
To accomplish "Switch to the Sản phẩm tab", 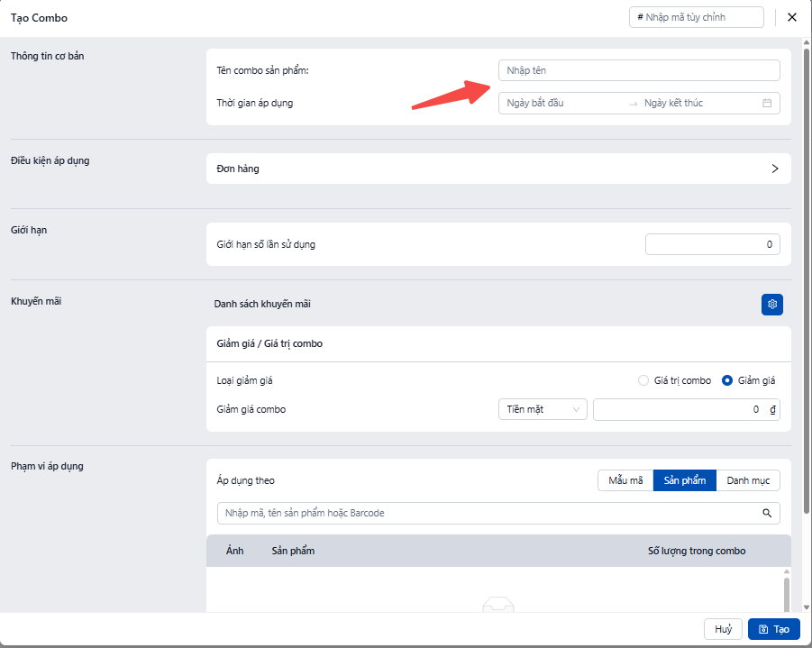I will tap(685, 480).
